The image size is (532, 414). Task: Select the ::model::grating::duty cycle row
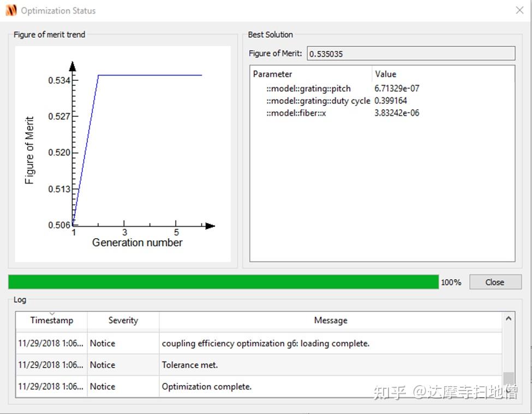click(382, 101)
